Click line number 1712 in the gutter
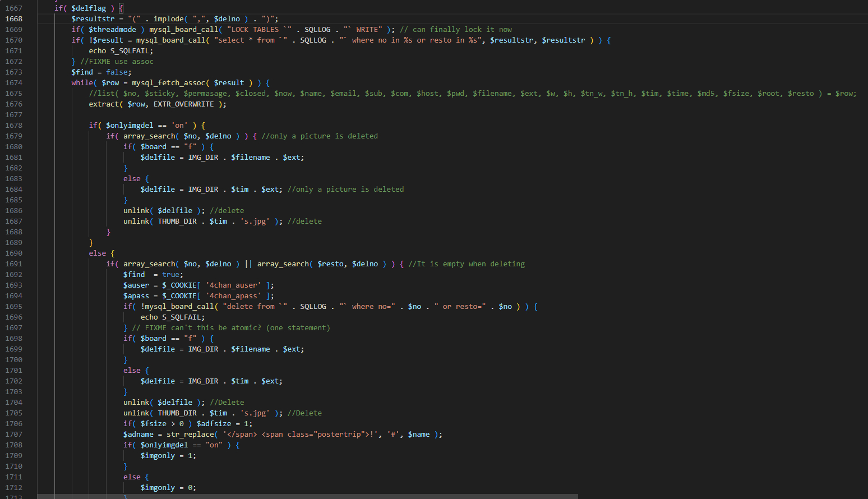 click(x=14, y=488)
